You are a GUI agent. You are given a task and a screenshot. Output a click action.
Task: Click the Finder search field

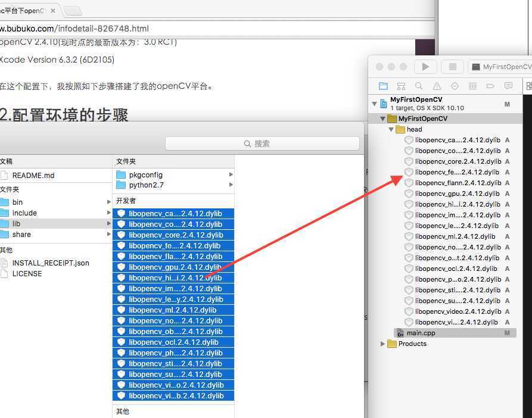point(262,144)
